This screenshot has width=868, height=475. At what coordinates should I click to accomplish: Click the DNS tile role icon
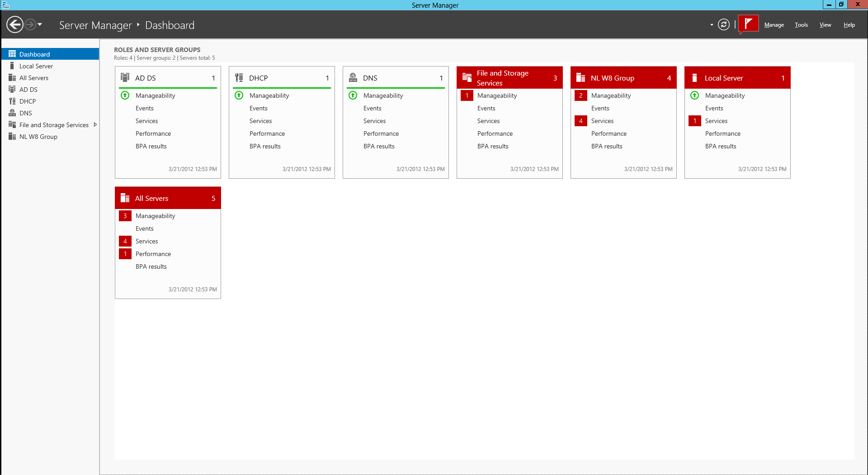tap(353, 77)
